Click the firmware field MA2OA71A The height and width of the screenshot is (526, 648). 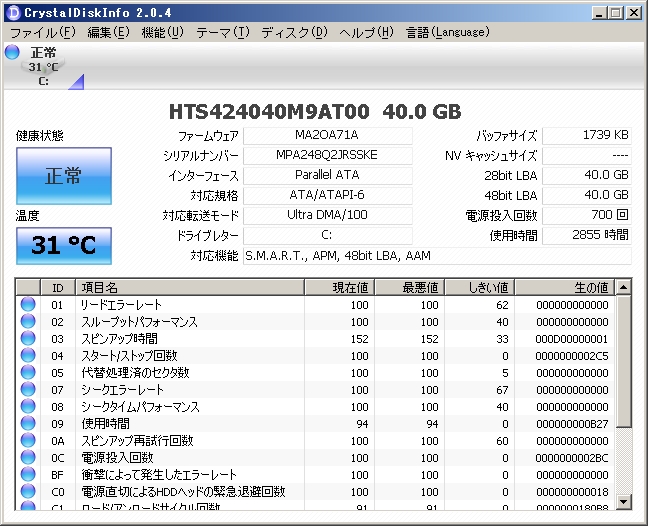328,136
